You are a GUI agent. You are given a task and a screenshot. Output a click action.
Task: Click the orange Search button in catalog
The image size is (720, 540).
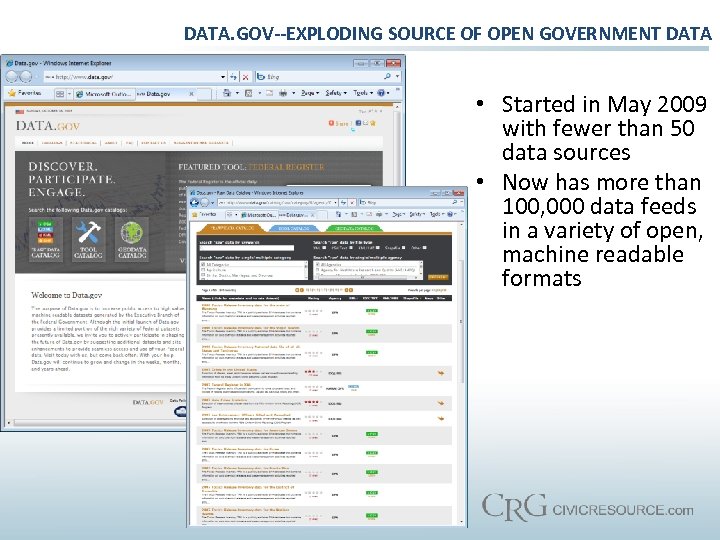(x=437, y=277)
